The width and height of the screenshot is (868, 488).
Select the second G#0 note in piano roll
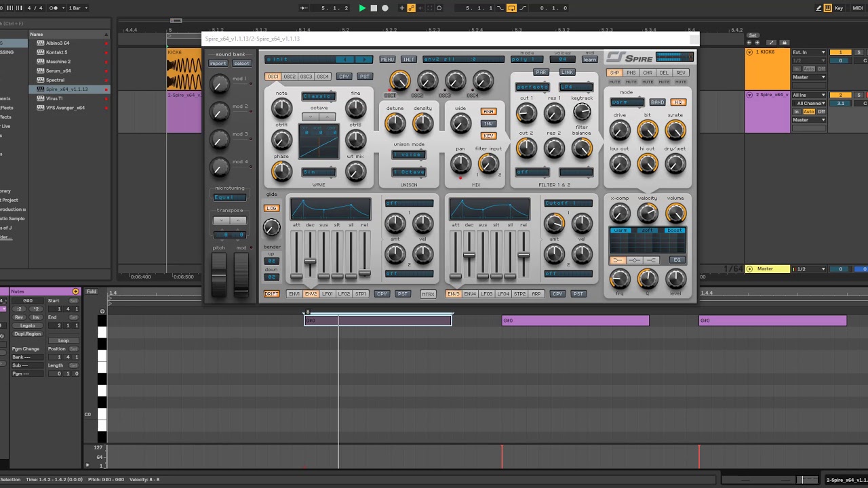point(575,321)
